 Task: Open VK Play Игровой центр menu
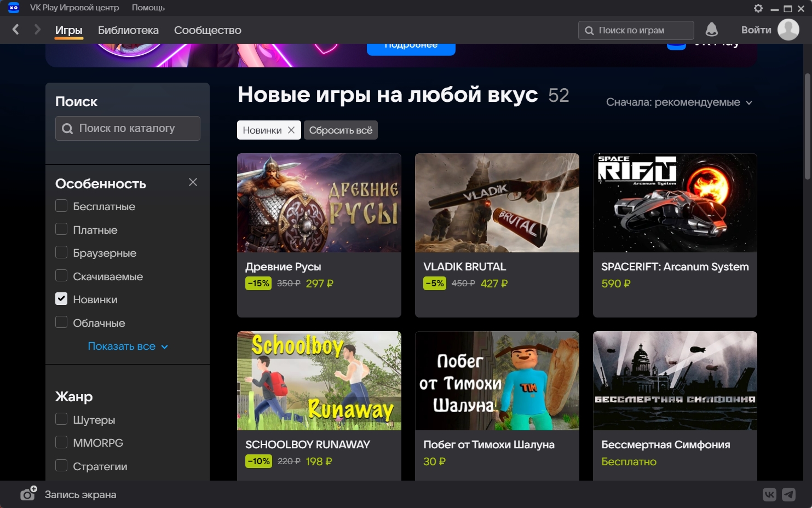(74, 8)
